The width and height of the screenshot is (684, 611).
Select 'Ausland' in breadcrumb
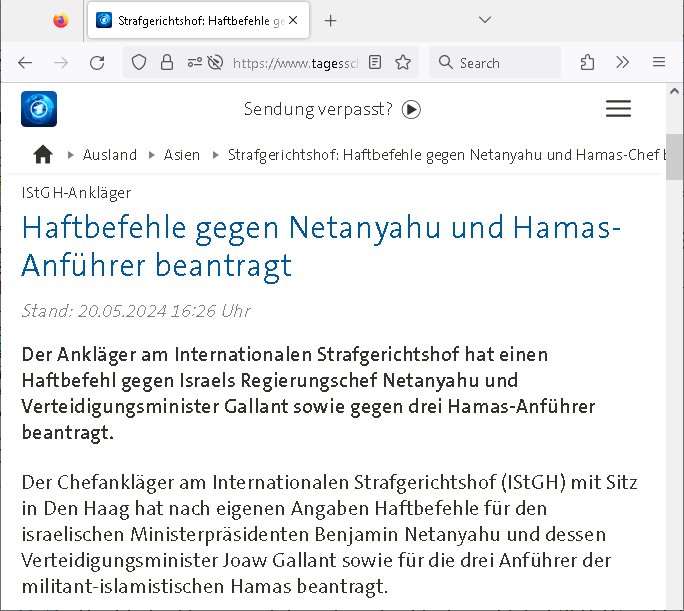[110, 155]
